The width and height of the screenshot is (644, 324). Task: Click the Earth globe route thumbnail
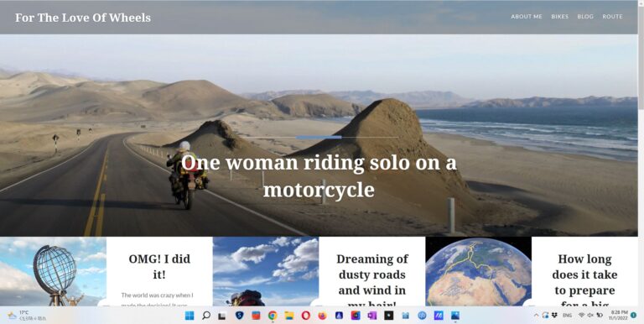[x=478, y=271]
